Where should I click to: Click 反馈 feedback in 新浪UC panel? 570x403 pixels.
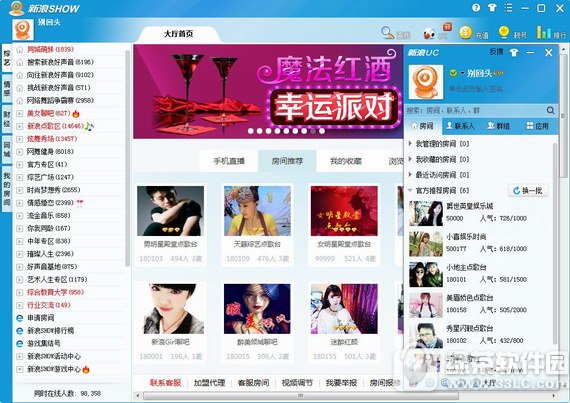pyautogui.click(x=496, y=52)
